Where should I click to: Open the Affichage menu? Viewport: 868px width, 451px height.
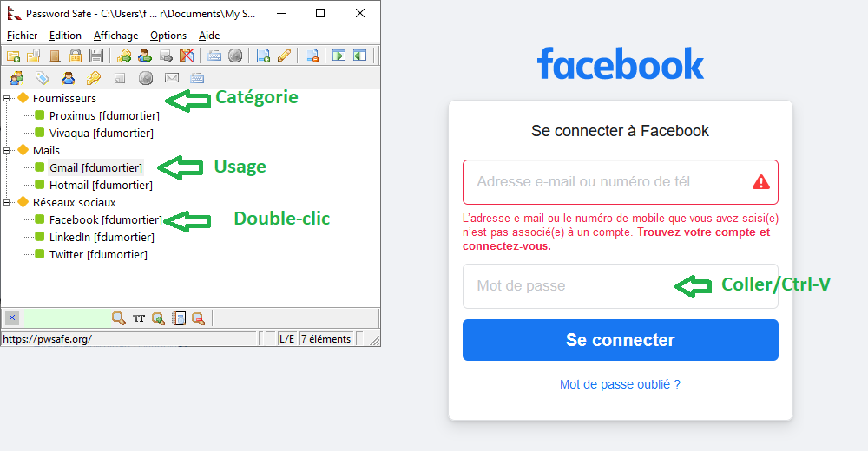pyautogui.click(x=115, y=36)
